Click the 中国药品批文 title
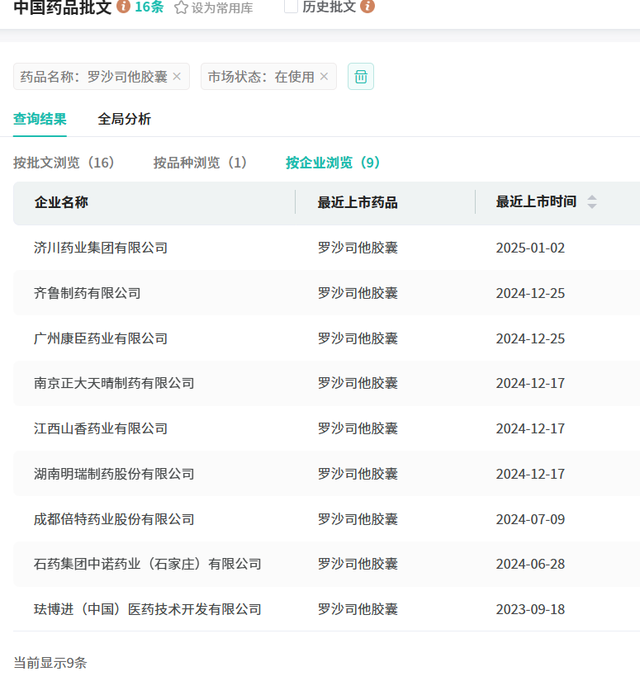 coord(63,7)
